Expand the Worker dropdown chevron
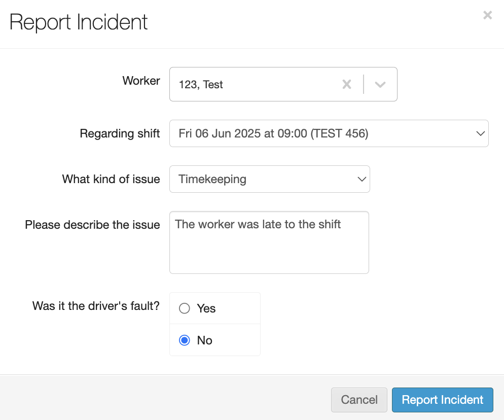The image size is (504, 420). pyautogui.click(x=380, y=84)
